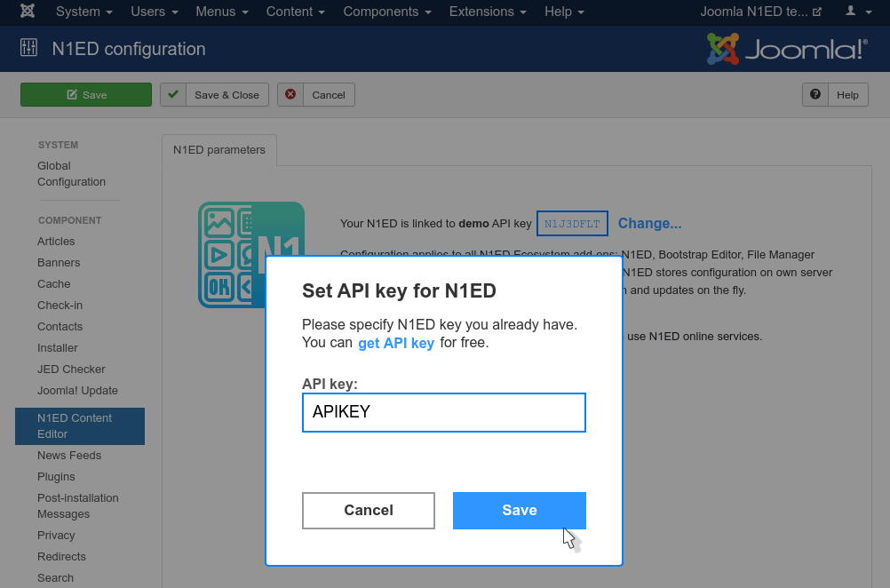Follow the get API key link
Screen dimensions: 890x588
tap(396, 343)
